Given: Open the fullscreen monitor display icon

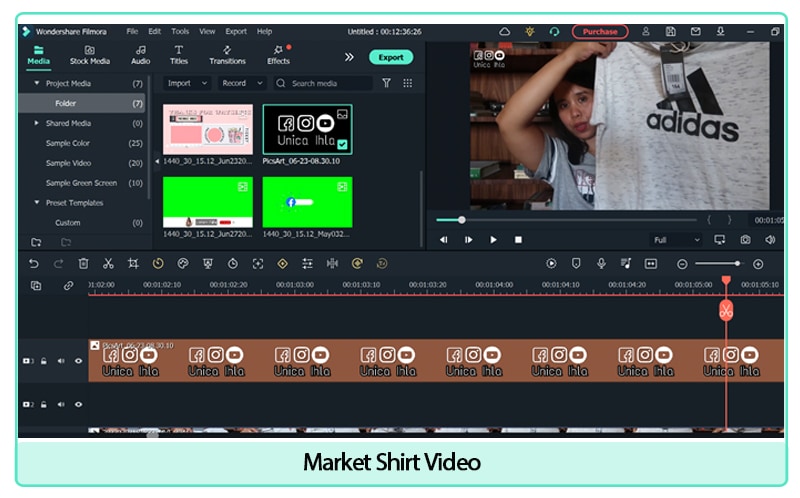Looking at the screenshot, I should 720,240.
